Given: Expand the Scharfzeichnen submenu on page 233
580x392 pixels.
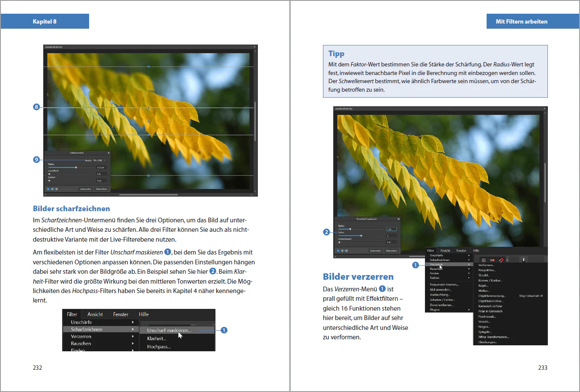Looking at the screenshot, I should tap(449, 260).
